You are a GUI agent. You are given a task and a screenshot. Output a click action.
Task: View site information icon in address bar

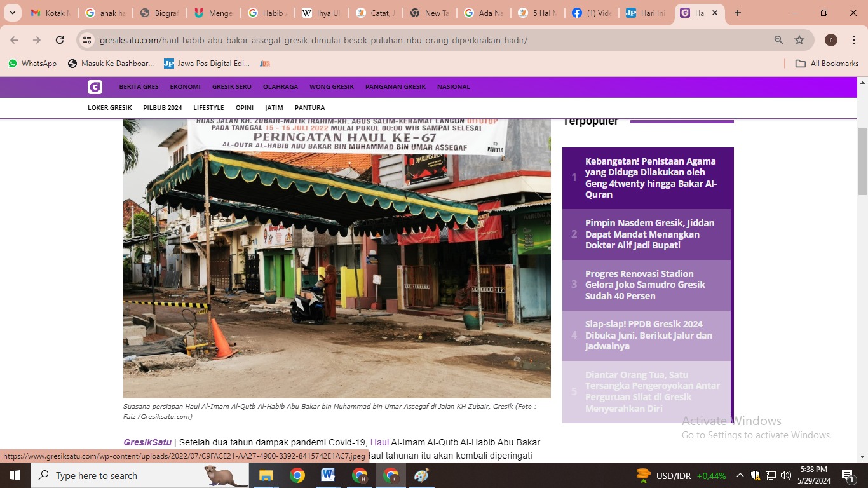[88, 40]
